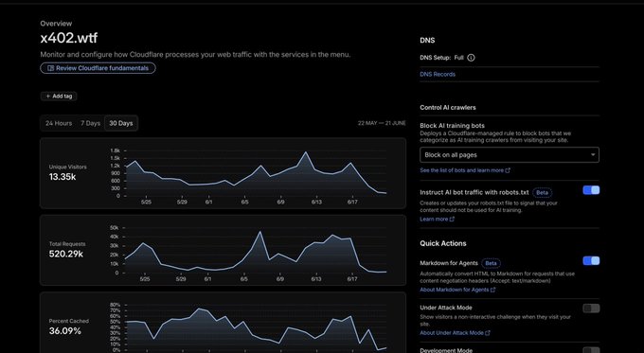
Task: Click the Control AI crawlers heading
Action: (x=448, y=108)
